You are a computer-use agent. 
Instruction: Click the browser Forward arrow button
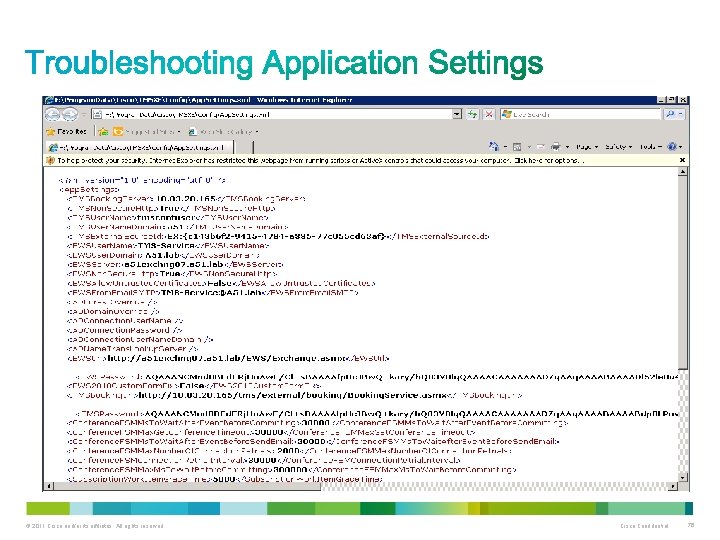pyautogui.click(x=70, y=114)
